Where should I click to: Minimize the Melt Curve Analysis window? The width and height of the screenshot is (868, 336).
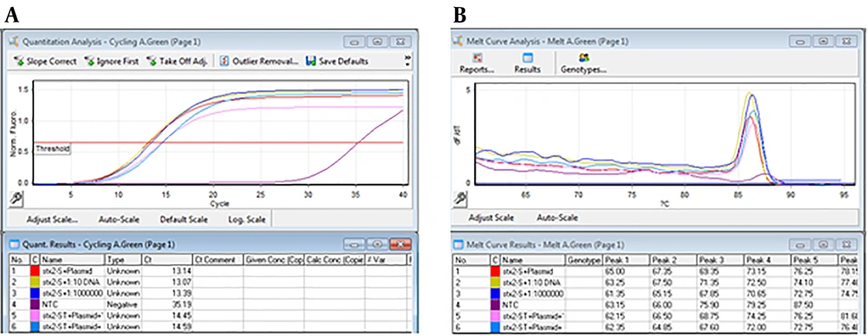pyautogui.click(x=800, y=41)
